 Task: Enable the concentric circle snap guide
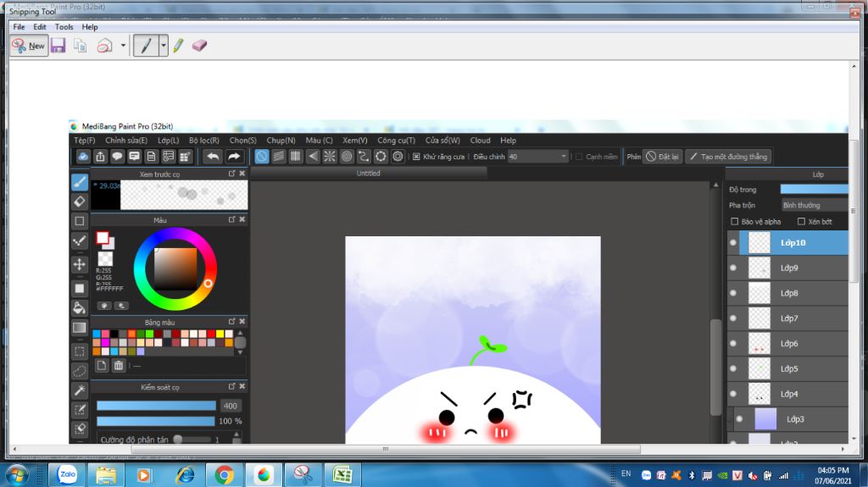[x=347, y=157]
